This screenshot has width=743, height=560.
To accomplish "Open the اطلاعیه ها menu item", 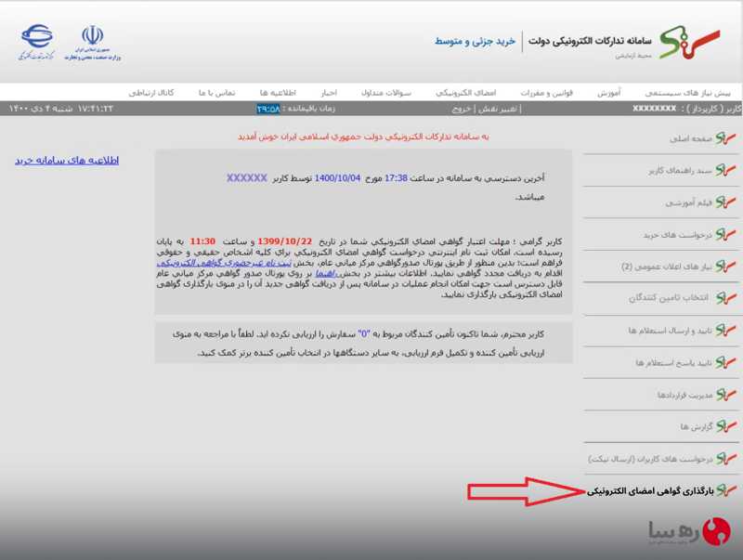I will [278, 93].
